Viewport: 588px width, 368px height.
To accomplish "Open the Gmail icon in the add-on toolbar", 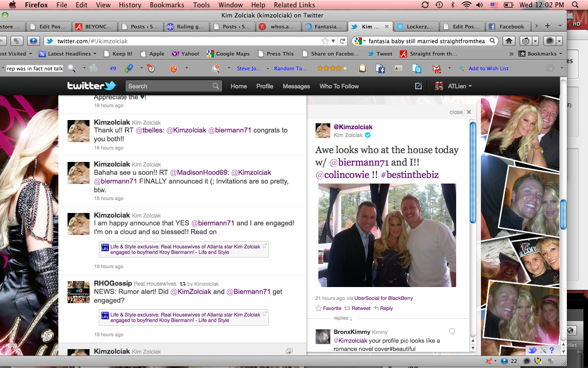I will pyautogui.click(x=437, y=69).
